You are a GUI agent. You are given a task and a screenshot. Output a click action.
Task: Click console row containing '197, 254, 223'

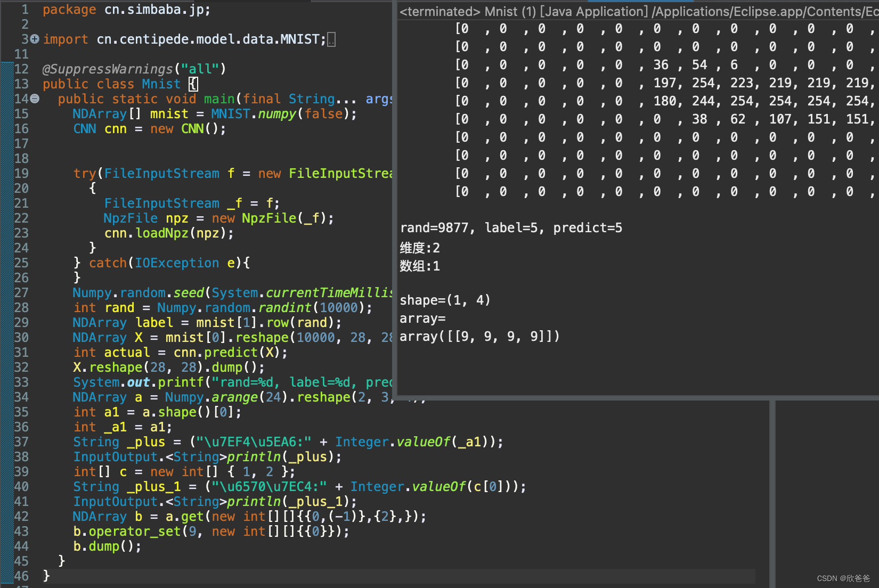tap(665, 83)
